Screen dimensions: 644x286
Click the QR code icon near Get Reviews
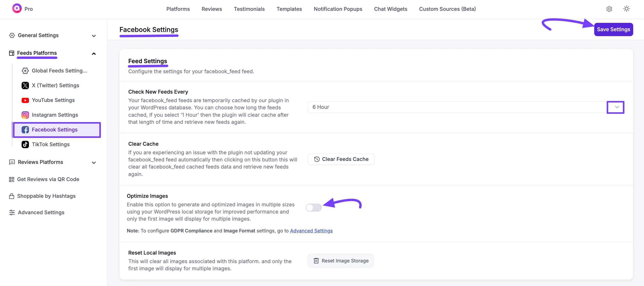12,179
